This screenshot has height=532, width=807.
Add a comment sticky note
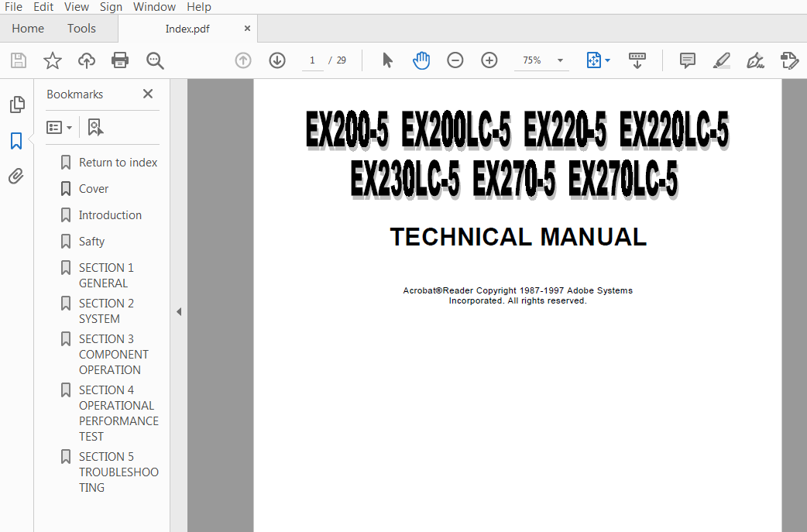pyautogui.click(x=687, y=60)
